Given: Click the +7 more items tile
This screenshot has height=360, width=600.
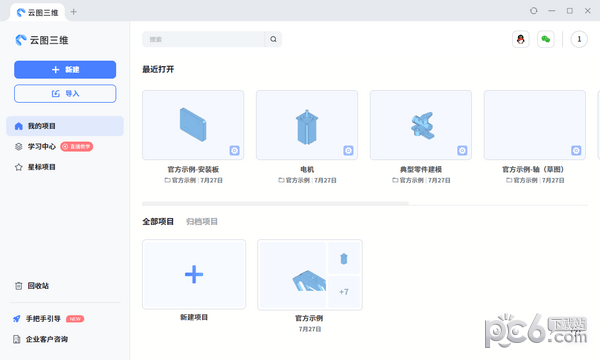Looking at the screenshot, I should coord(344,292).
